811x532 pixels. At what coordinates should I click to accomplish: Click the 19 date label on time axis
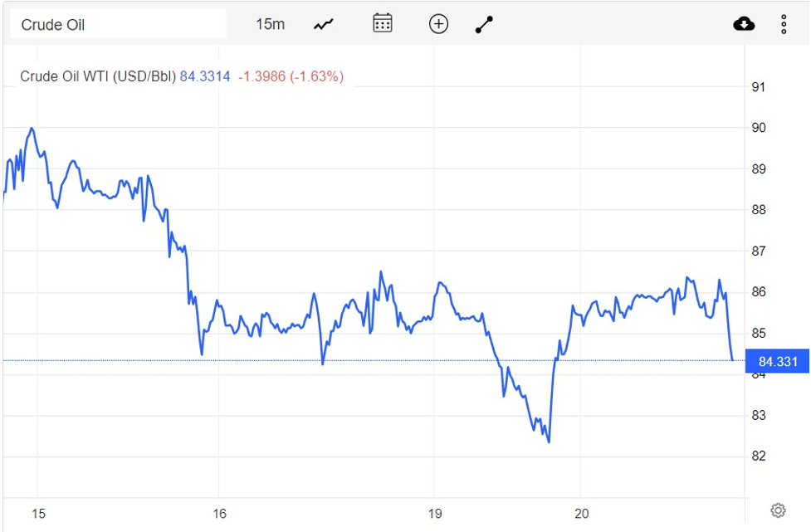[436, 515]
